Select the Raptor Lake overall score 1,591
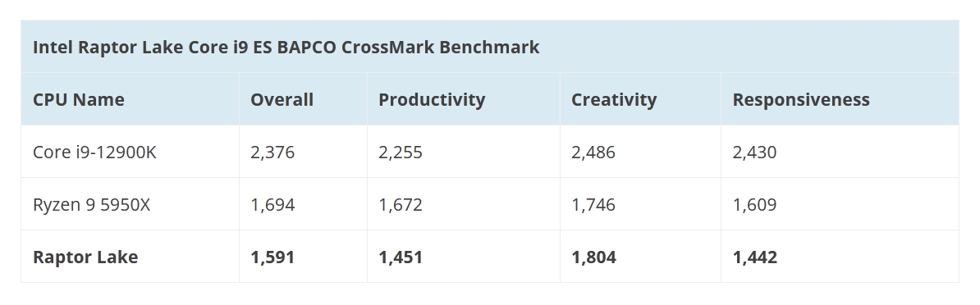 [x=272, y=257]
